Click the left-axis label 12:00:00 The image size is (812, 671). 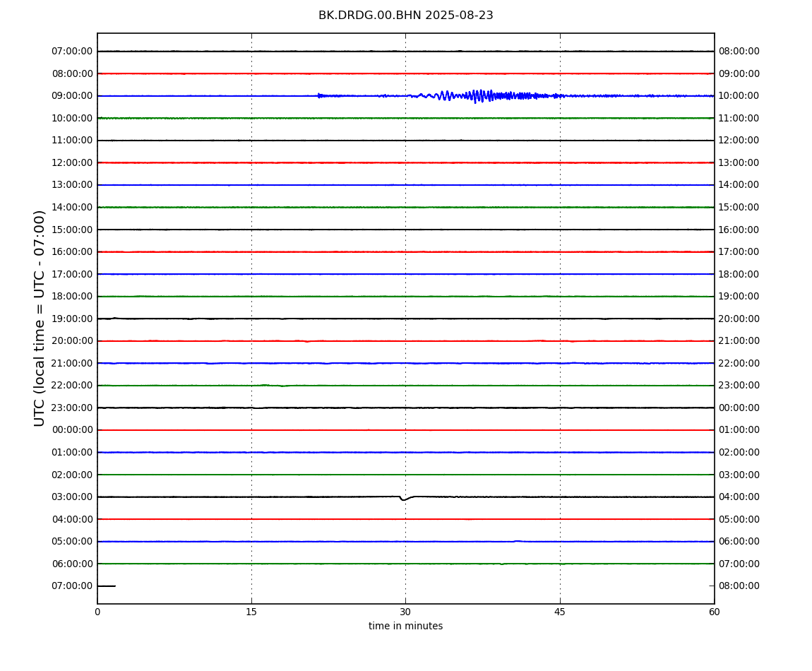(72, 162)
